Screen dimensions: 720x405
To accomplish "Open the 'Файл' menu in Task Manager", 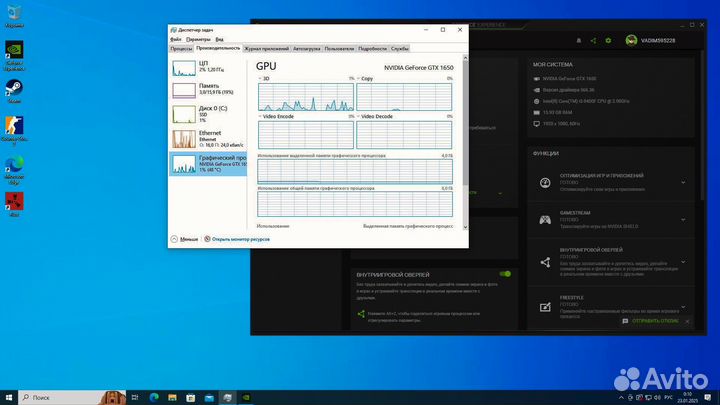I will [x=176, y=39].
